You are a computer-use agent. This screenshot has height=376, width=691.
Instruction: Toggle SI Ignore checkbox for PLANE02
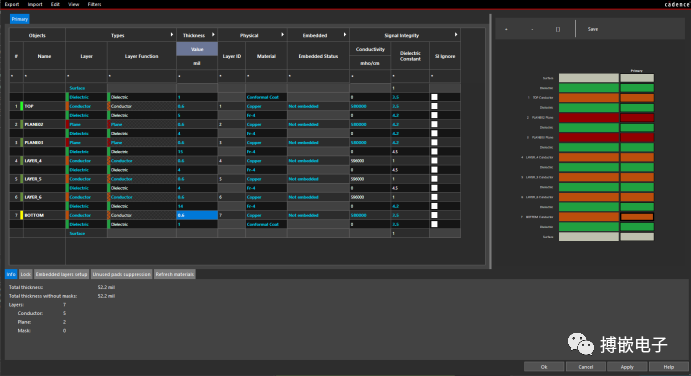(x=434, y=124)
